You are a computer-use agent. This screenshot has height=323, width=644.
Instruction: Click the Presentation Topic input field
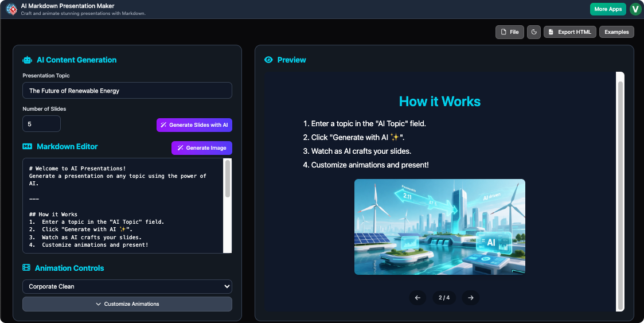[x=127, y=91]
